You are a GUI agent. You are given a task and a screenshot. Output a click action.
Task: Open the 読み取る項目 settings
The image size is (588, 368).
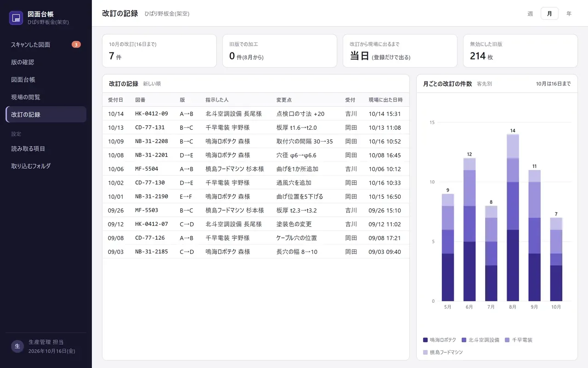tap(46, 149)
